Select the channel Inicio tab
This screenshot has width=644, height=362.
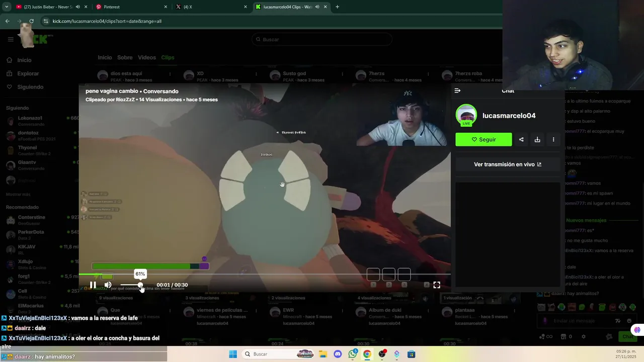[x=105, y=57]
